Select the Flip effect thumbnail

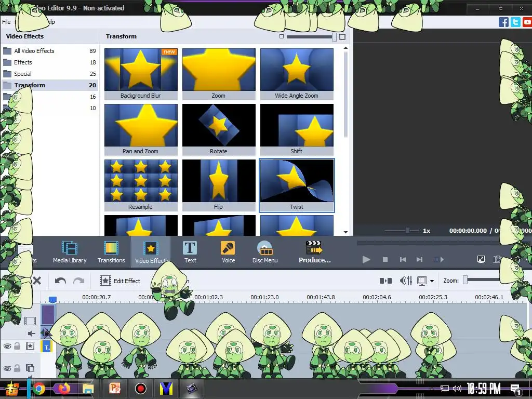[x=219, y=185]
